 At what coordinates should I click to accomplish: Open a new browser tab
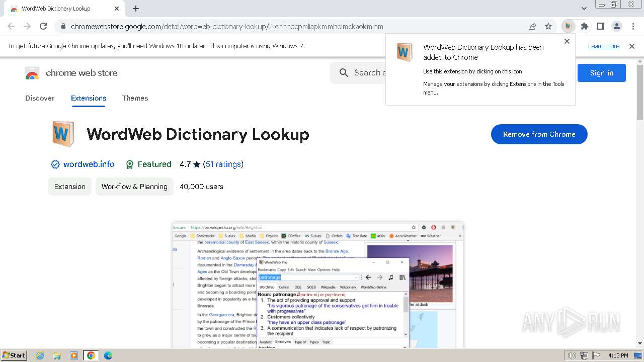tap(136, 9)
